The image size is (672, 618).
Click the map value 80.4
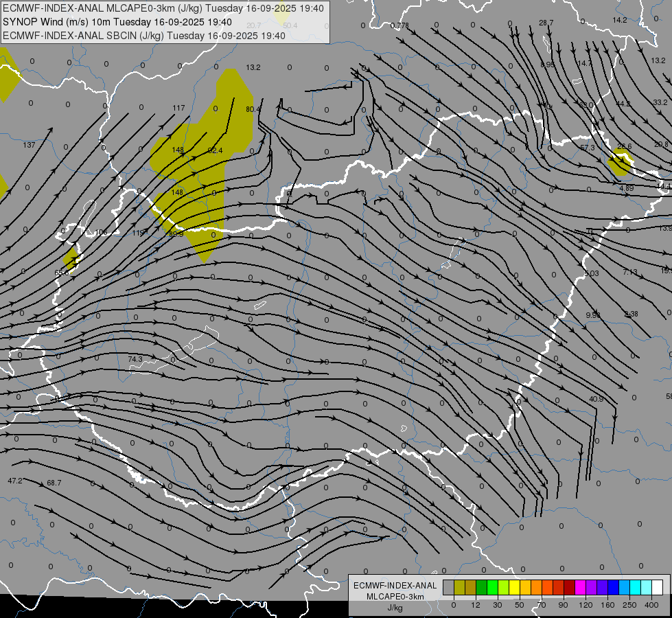point(253,109)
